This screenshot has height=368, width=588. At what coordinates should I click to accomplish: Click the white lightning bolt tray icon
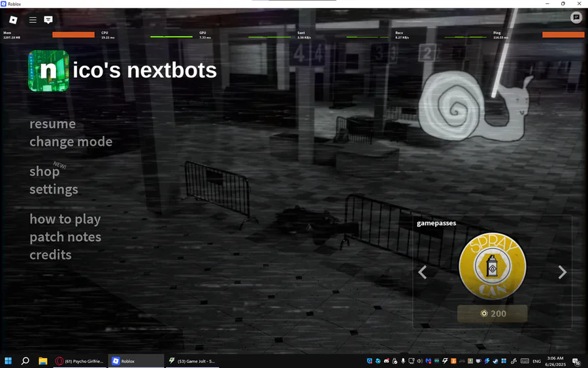coord(445,361)
